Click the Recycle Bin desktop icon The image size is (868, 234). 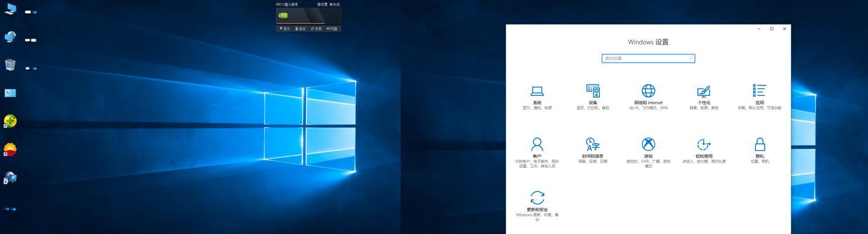click(x=11, y=65)
